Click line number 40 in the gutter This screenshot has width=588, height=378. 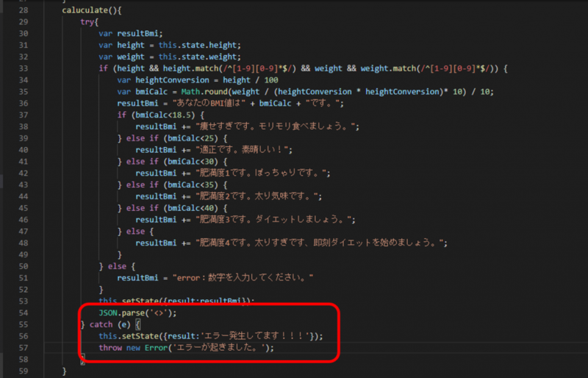click(23, 150)
